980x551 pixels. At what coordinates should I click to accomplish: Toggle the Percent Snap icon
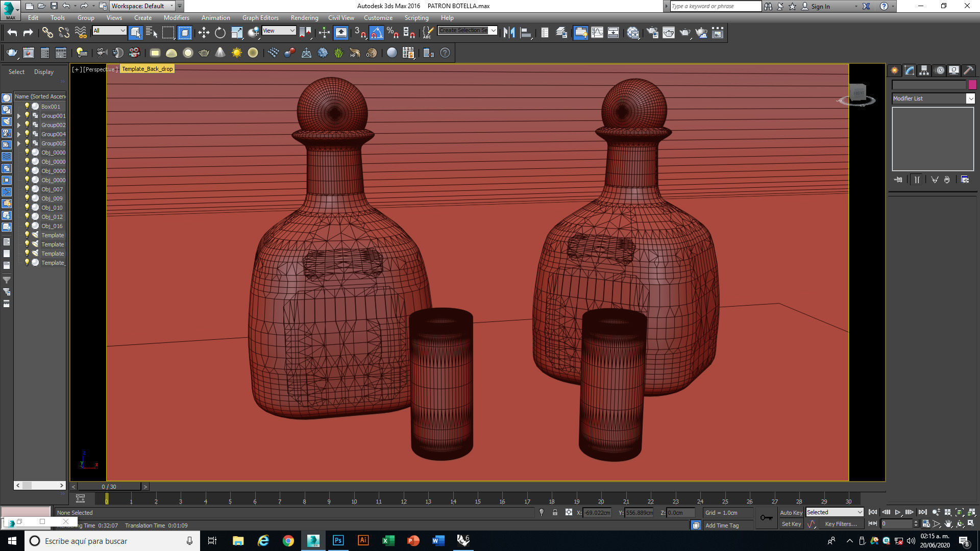[393, 33]
